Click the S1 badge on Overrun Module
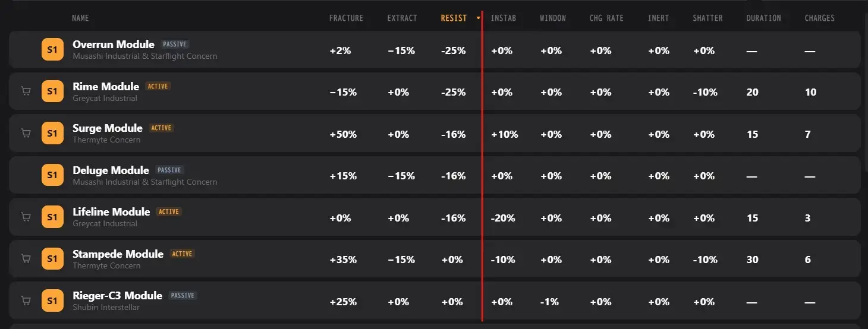 [x=52, y=50]
